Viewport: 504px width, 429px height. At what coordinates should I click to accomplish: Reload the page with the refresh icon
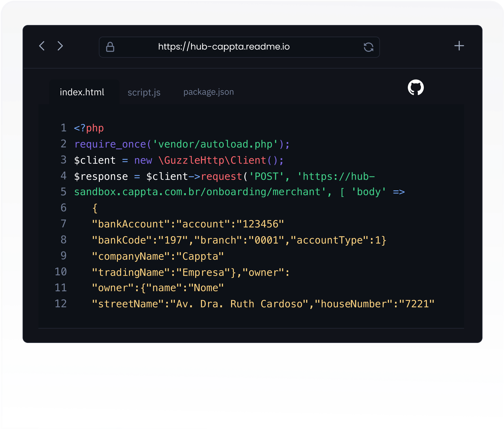368,47
